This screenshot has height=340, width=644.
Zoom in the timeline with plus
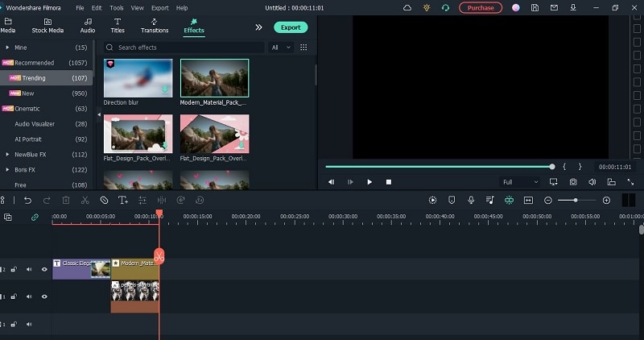pyautogui.click(x=606, y=201)
